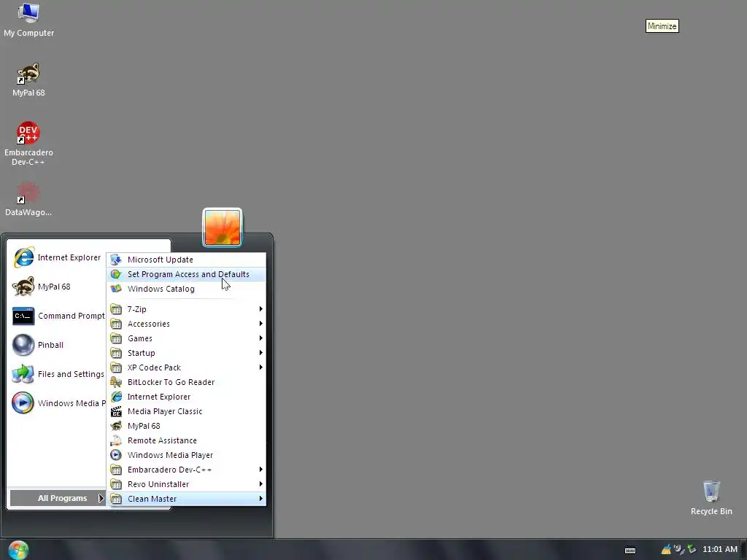The image size is (747, 560).
Task: Click the on-screen keyboard tray icon
Action: coord(630,551)
